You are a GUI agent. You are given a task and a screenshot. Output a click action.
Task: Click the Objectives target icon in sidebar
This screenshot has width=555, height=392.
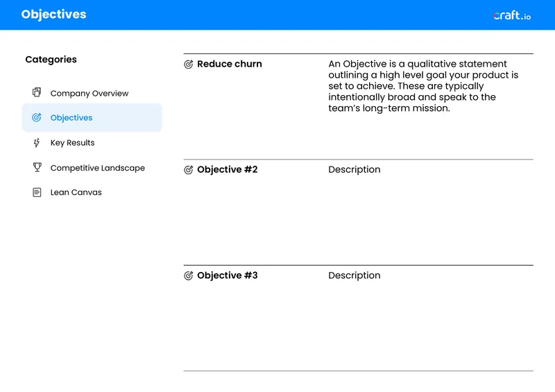(37, 117)
